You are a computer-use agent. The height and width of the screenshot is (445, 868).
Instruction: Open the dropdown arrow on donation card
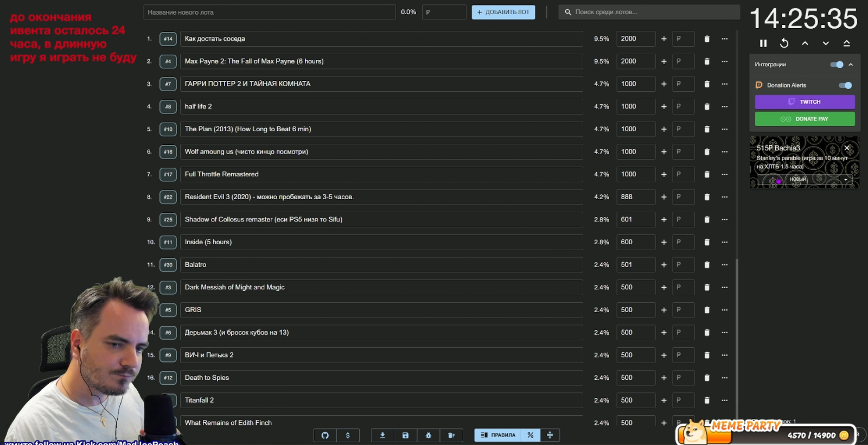tap(845, 179)
